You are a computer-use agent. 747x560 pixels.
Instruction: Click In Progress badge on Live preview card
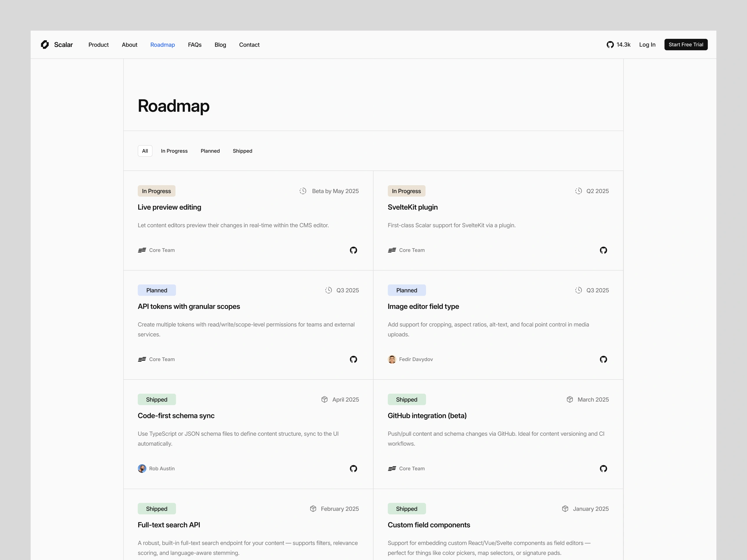tap(156, 191)
